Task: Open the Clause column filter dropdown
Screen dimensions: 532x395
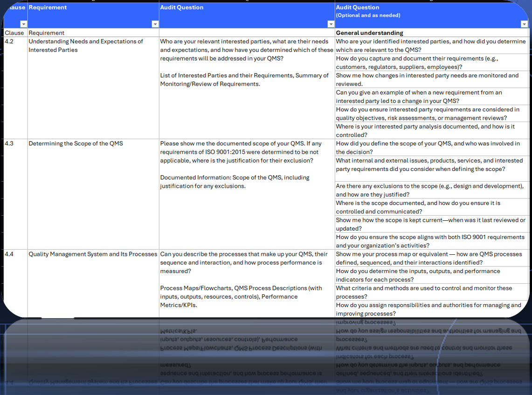Action: click(x=23, y=24)
